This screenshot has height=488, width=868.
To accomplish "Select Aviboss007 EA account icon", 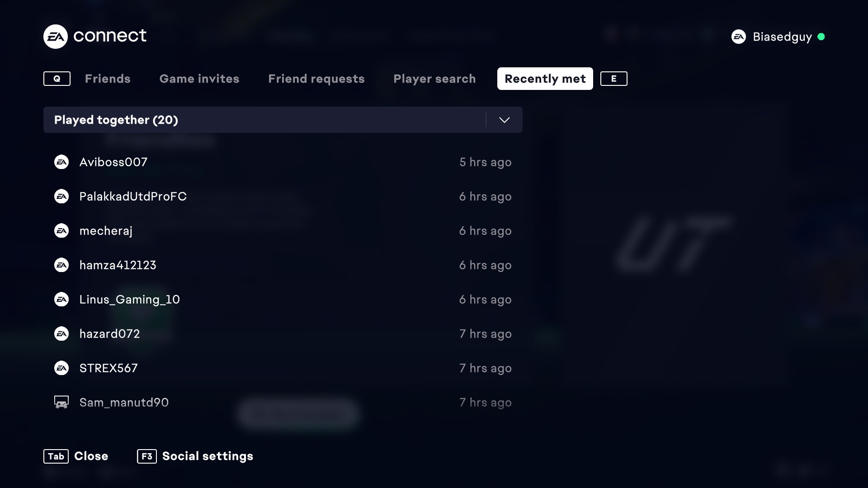I will [61, 162].
